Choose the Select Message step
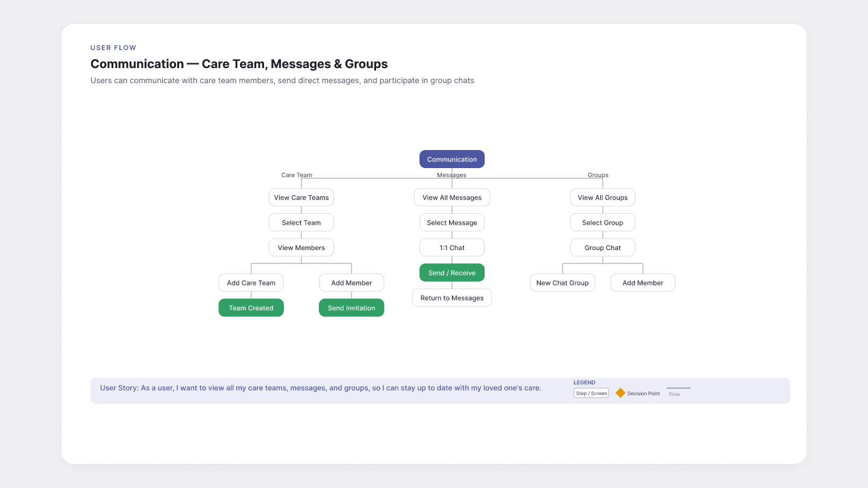The width and height of the screenshot is (868, 488). pos(452,222)
